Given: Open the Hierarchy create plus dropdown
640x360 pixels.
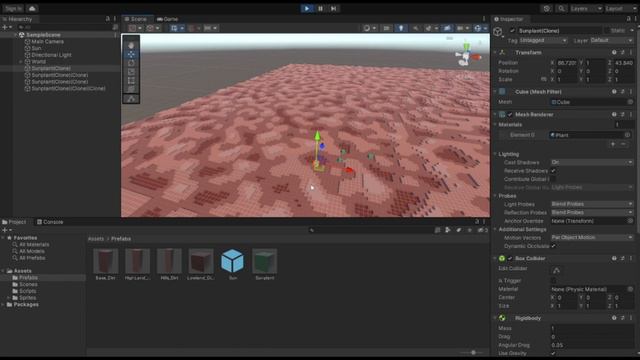Looking at the screenshot, I should pos(7,27).
